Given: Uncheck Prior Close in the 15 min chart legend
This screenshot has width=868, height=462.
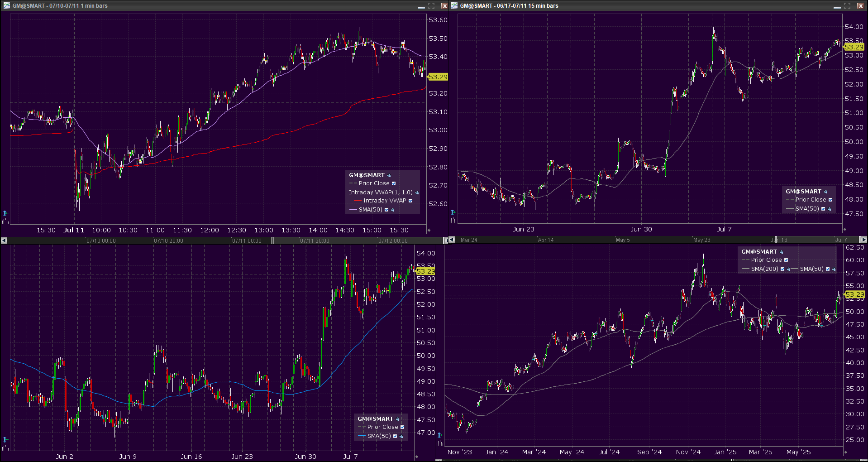Looking at the screenshot, I should tap(830, 200).
